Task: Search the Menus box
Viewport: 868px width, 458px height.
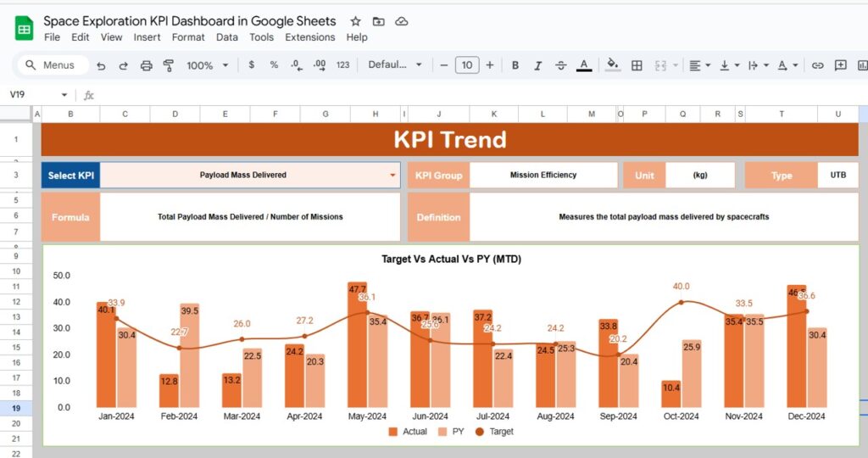Action: click(53, 65)
